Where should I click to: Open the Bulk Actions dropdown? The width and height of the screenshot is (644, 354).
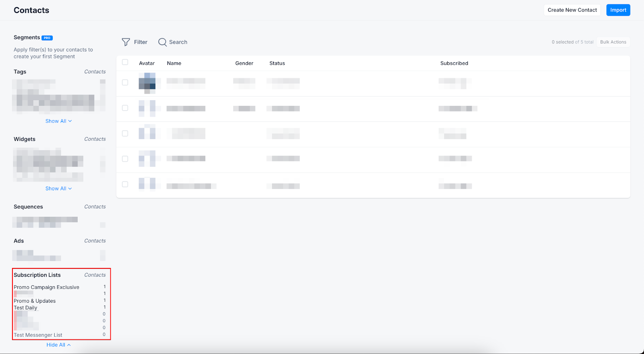point(613,42)
